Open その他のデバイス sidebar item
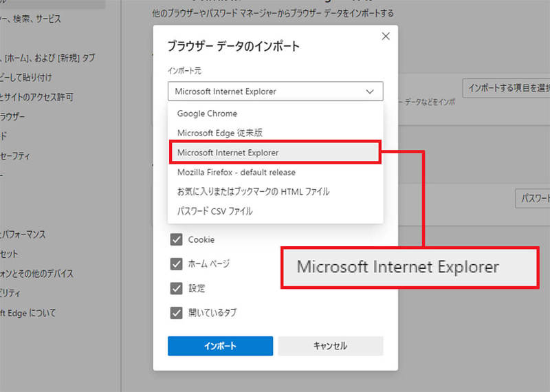Image resolution: width=550 pixels, height=392 pixels. [36, 274]
